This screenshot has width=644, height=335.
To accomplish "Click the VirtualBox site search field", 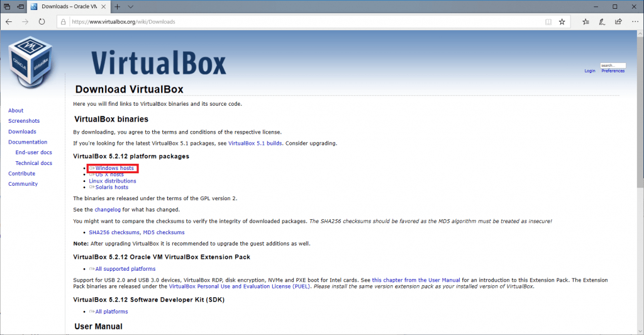I will (612, 65).
